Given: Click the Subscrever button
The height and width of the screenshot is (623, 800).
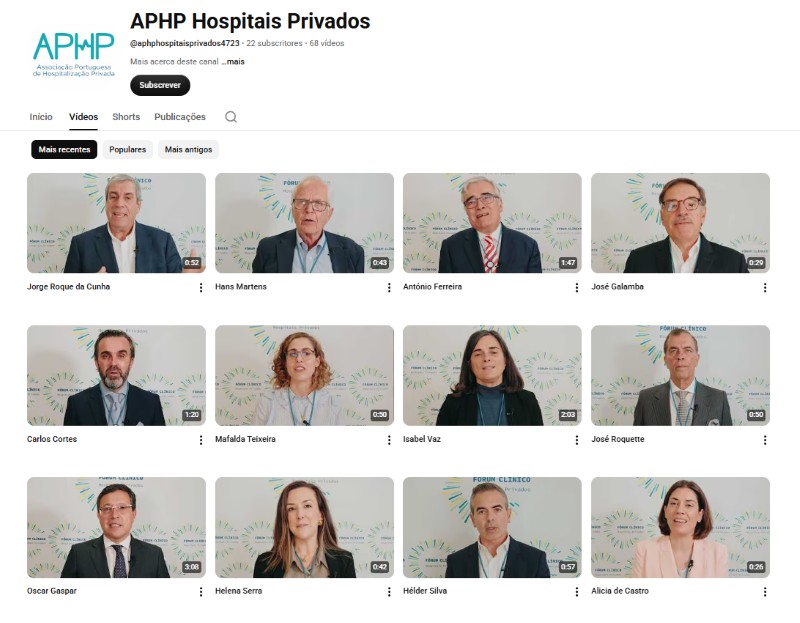Looking at the screenshot, I should [160, 85].
